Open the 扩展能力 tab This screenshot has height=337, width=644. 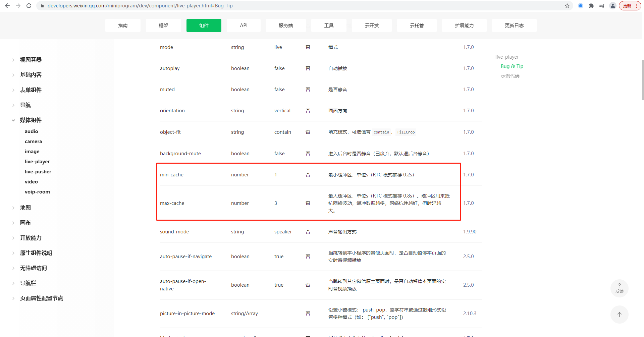(x=464, y=25)
